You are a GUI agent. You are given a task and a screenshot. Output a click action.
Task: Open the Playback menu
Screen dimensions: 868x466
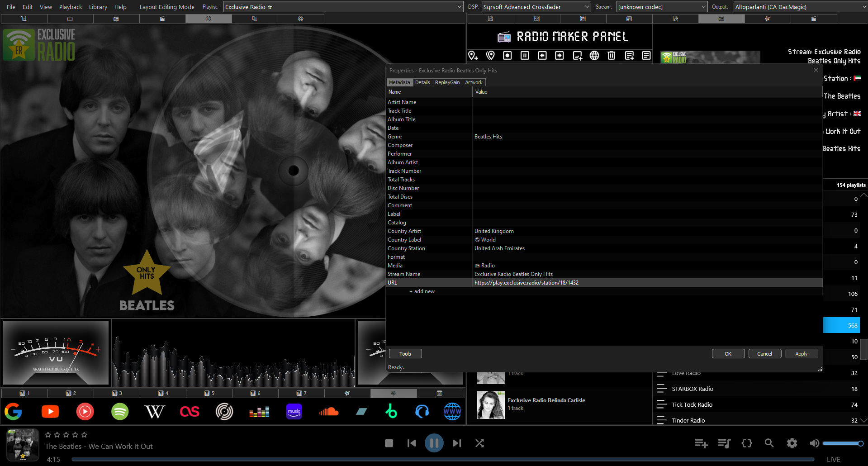(71, 7)
